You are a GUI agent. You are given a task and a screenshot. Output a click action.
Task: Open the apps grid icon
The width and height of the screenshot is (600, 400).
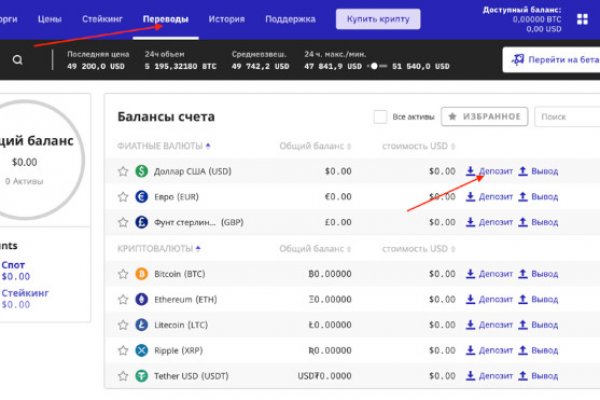click(583, 19)
